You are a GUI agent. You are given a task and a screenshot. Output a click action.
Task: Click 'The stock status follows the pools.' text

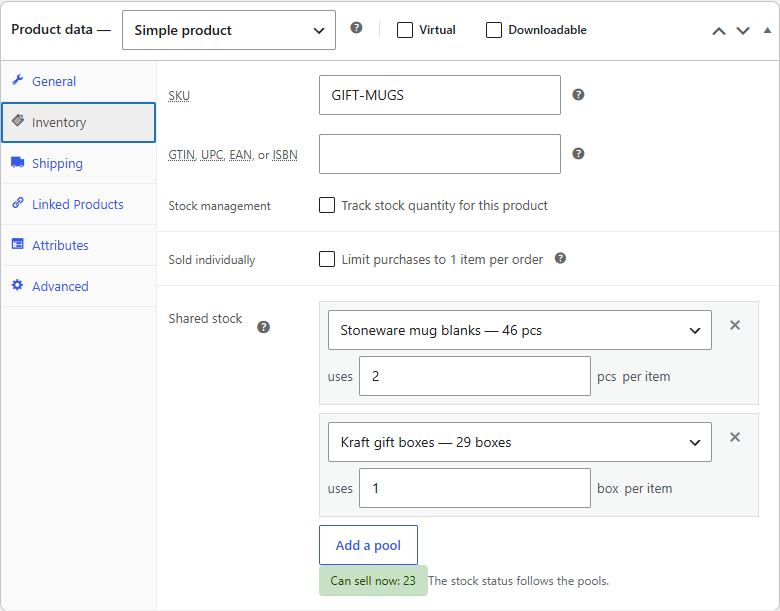coord(518,581)
